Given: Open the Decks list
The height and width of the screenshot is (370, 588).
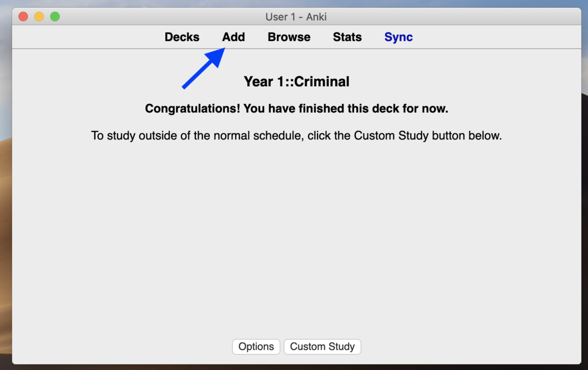Looking at the screenshot, I should click(x=182, y=37).
